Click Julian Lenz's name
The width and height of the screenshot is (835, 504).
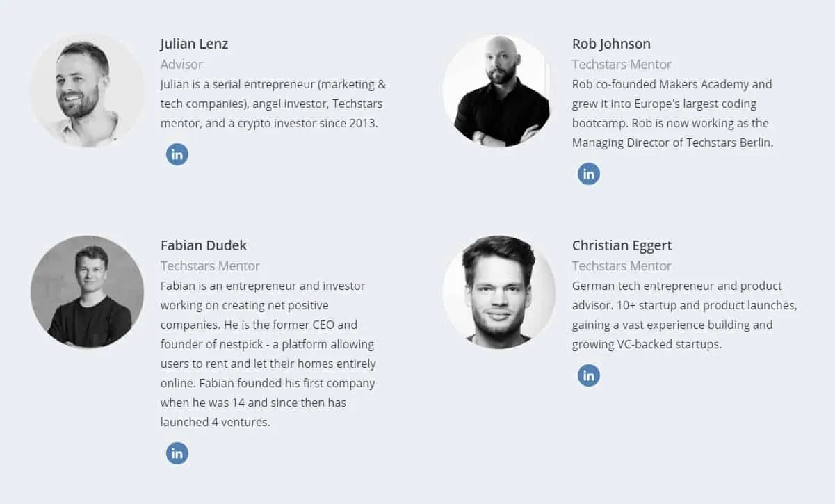coord(194,43)
